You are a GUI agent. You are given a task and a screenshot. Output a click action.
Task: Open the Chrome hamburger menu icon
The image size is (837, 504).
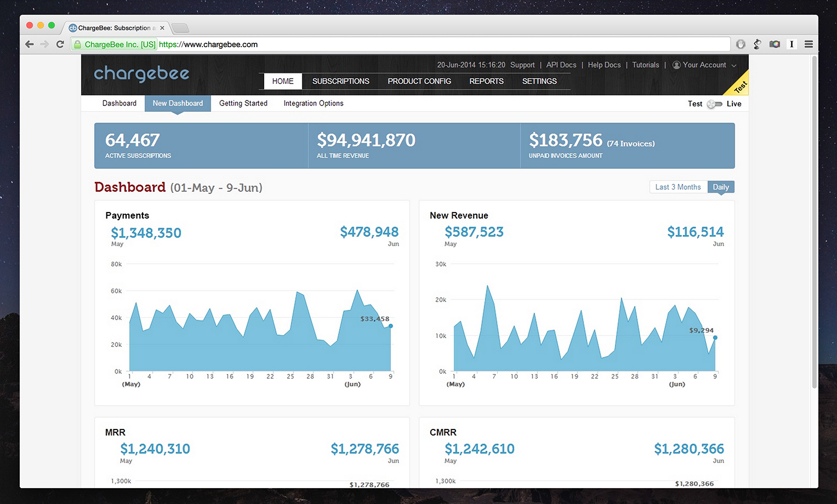[808, 44]
